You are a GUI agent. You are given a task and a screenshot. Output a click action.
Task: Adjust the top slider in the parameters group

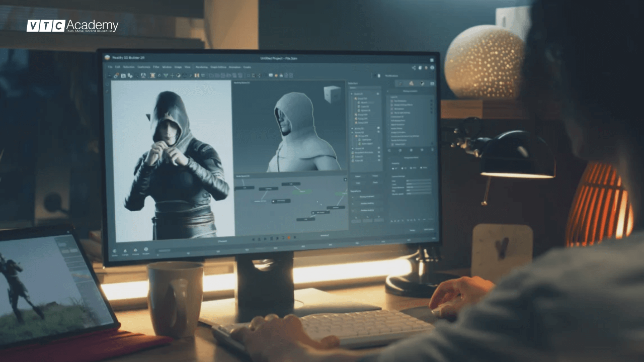(419, 180)
